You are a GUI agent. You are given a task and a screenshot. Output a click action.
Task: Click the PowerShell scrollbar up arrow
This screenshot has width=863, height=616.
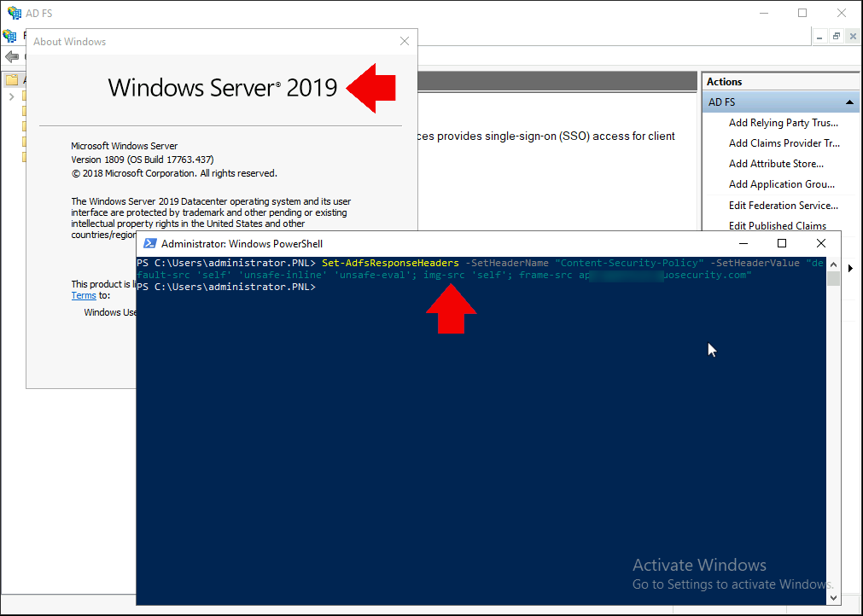[x=833, y=264]
